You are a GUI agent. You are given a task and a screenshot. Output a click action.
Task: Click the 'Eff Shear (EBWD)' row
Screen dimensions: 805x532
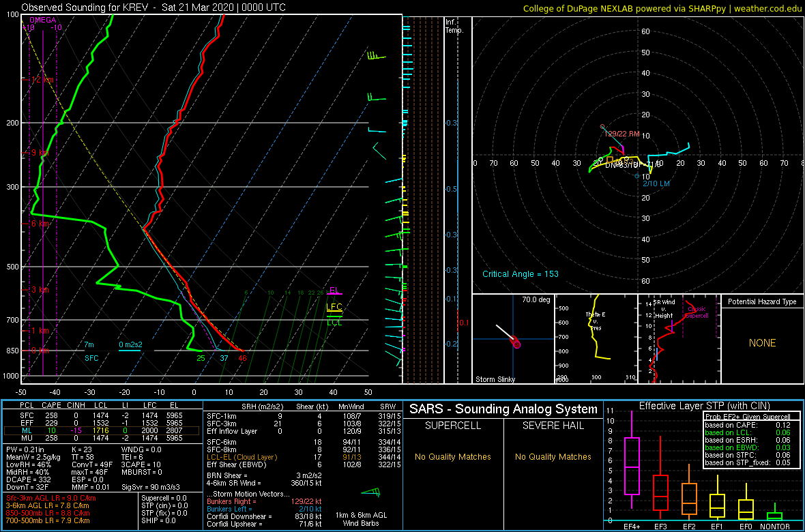point(302,464)
